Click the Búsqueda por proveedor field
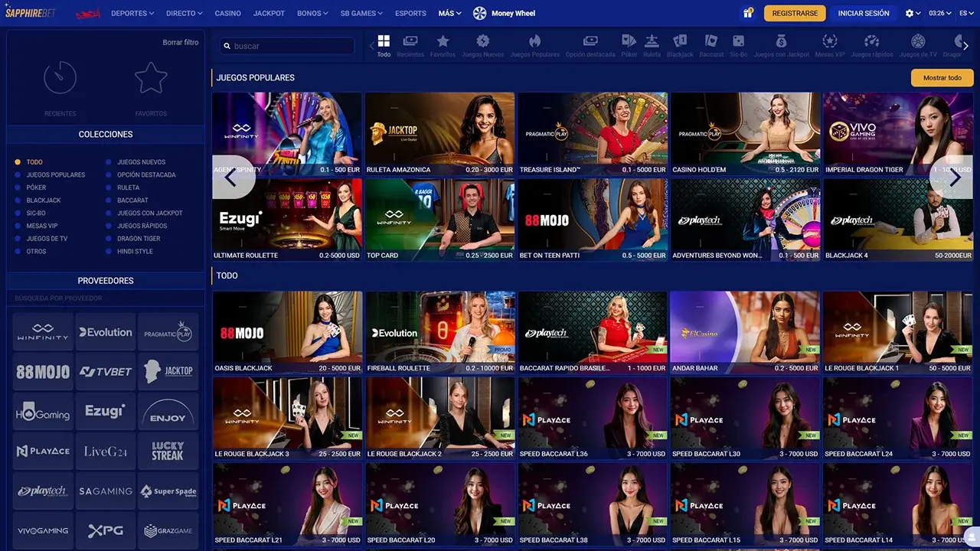The width and height of the screenshot is (980, 551). (106, 298)
